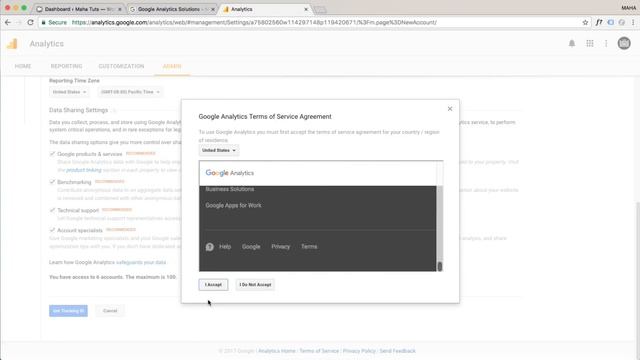The width and height of the screenshot is (640, 360).
Task: Open safeguards your data link
Action: tap(141, 262)
